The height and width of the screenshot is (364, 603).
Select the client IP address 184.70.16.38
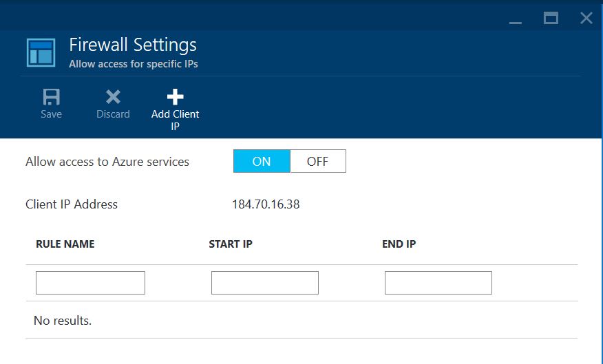point(266,204)
